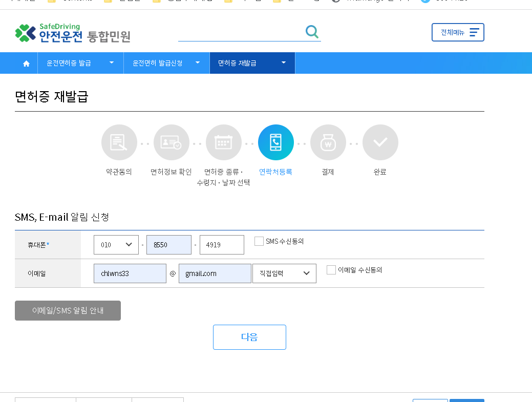532x402 pixels.
Task: Enable the 이메일 수신동의 checkbox
Action: pos(331,270)
